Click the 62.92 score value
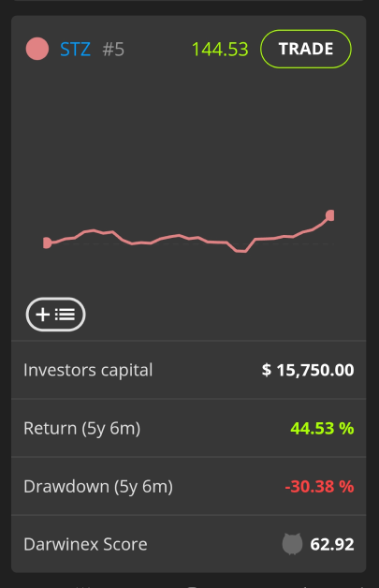 [x=332, y=545]
